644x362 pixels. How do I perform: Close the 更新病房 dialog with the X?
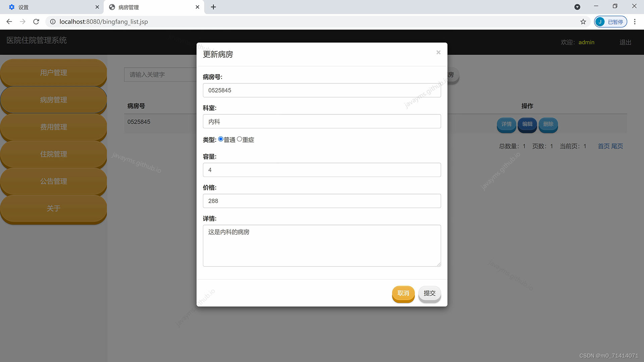pos(438,52)
